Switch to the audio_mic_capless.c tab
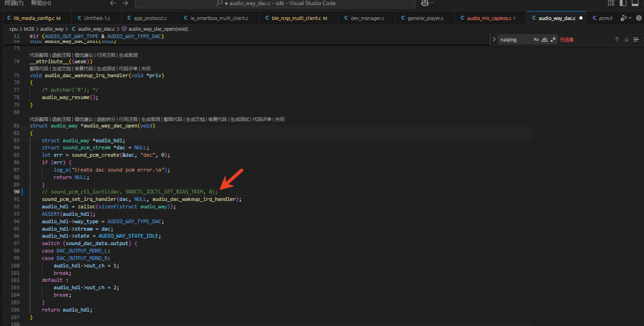The width and height of the screenshot is (644, 326). (490, 18)
